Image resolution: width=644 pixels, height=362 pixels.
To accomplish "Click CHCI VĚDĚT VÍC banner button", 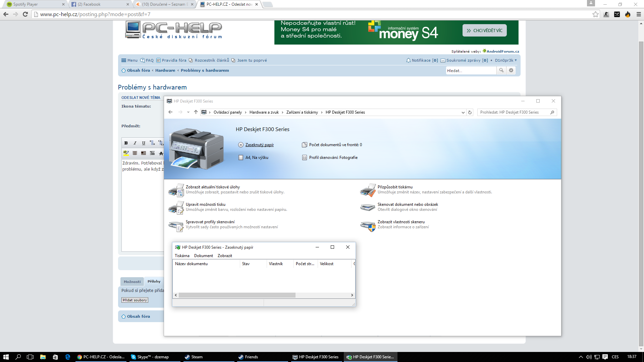I will [x=484, y=31].
